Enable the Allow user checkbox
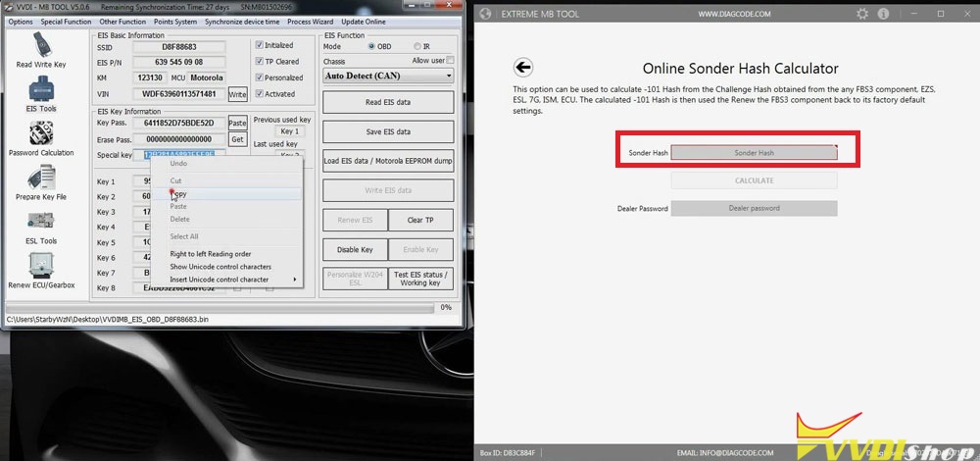The height and width of the screenshot is (461, 980). coord(450,60)
